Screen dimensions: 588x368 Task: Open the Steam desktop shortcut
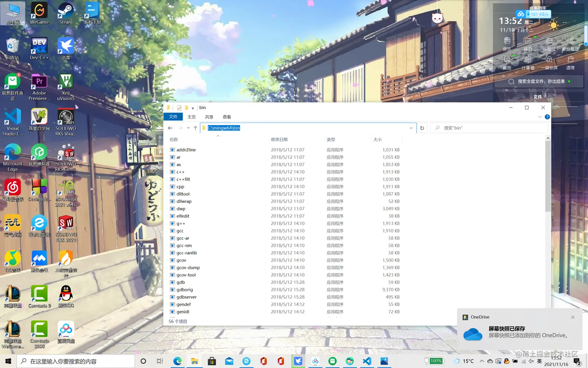point(66,13)
